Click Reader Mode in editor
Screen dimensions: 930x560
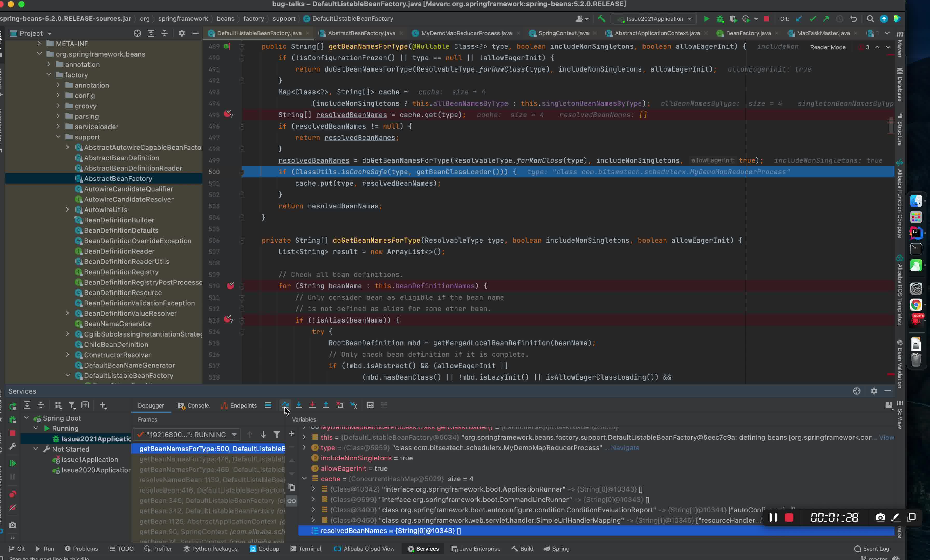tap(827, 47)
